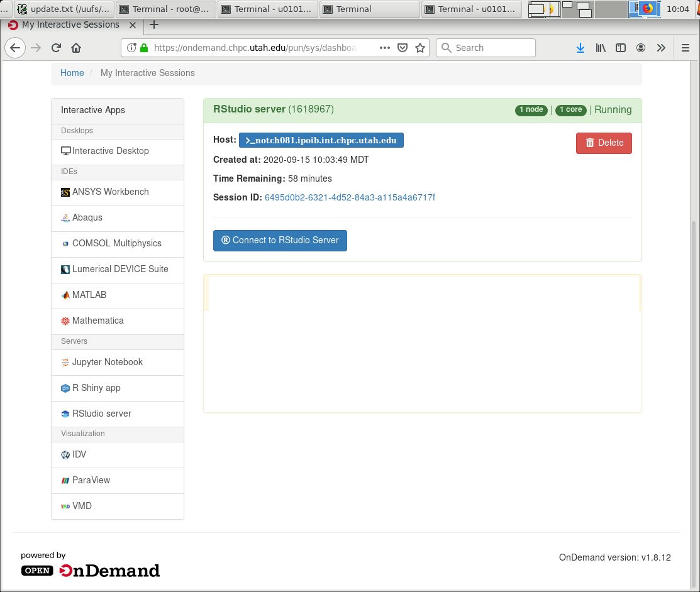Bookmark this page with star icon
The width and height of the screenshot is (700, 592).
pyautogui.click(x=420, y=48)
